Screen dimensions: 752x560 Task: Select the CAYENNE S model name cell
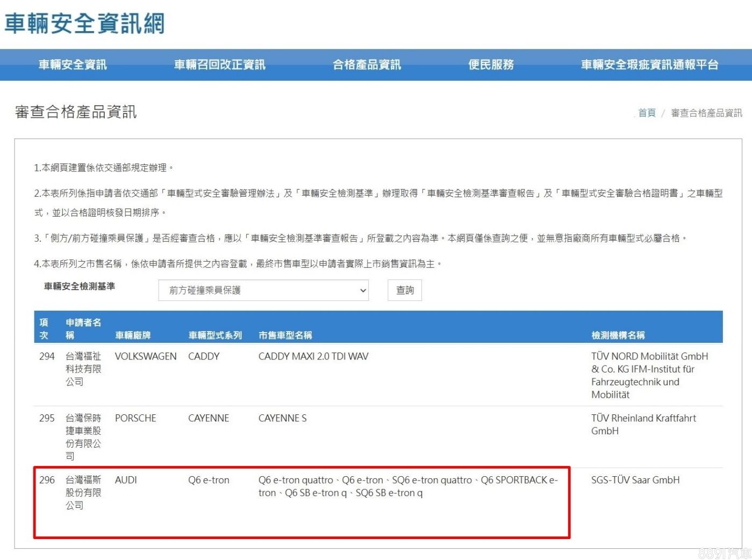[x=282, y=418]
